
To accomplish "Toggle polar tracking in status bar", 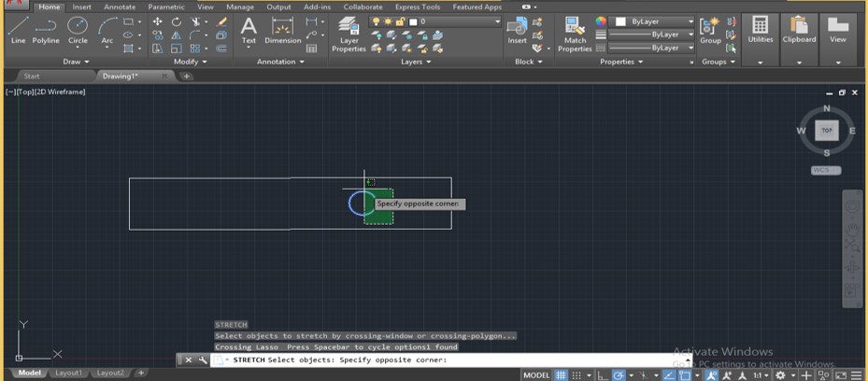I will 619,375.
